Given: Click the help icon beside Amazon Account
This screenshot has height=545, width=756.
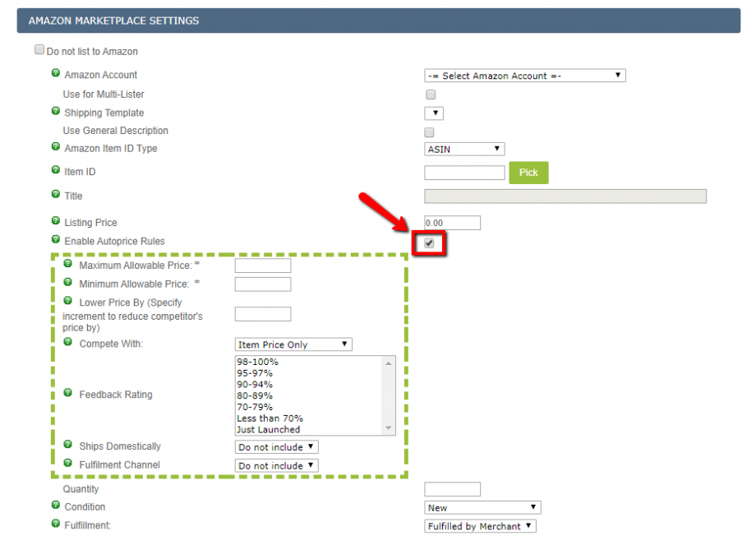Looking at the screenshot, I should coord(55,73).
